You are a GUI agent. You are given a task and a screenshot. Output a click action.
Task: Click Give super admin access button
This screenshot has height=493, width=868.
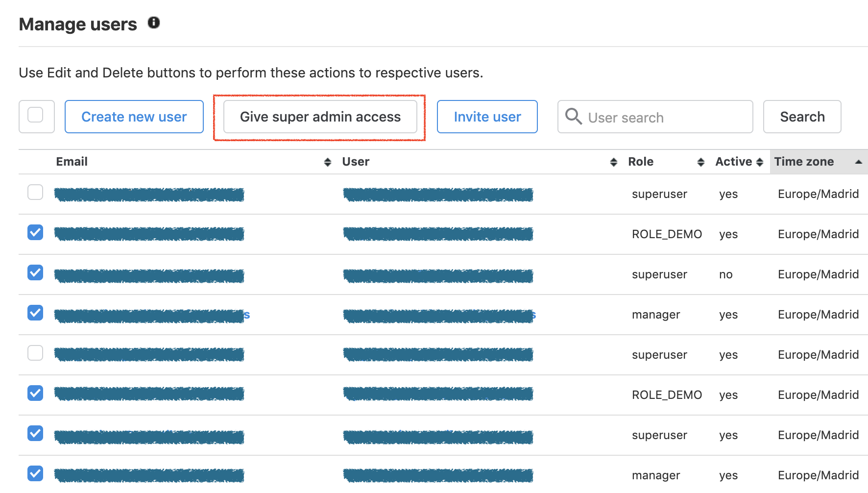click(320, 117)
